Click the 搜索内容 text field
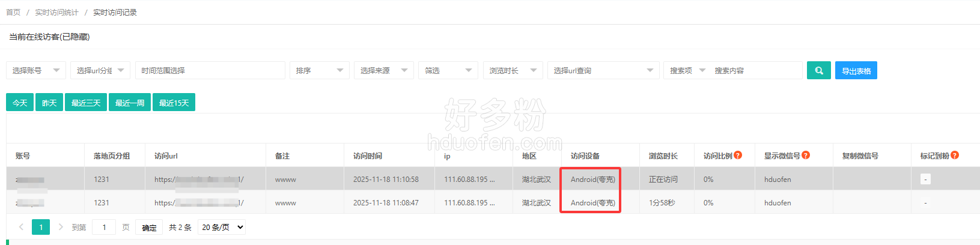 (755, 70)
